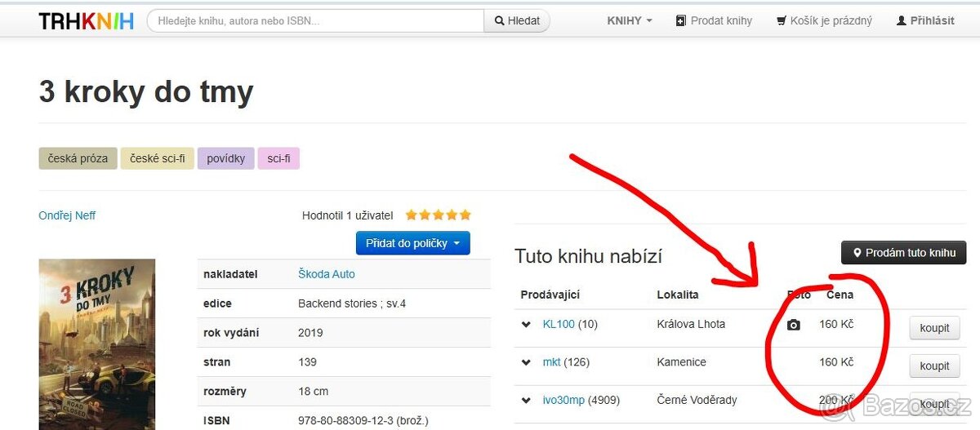Open Prodat knihy in the navbar
This screenshot has height=430, width=980.
(714, 20)
